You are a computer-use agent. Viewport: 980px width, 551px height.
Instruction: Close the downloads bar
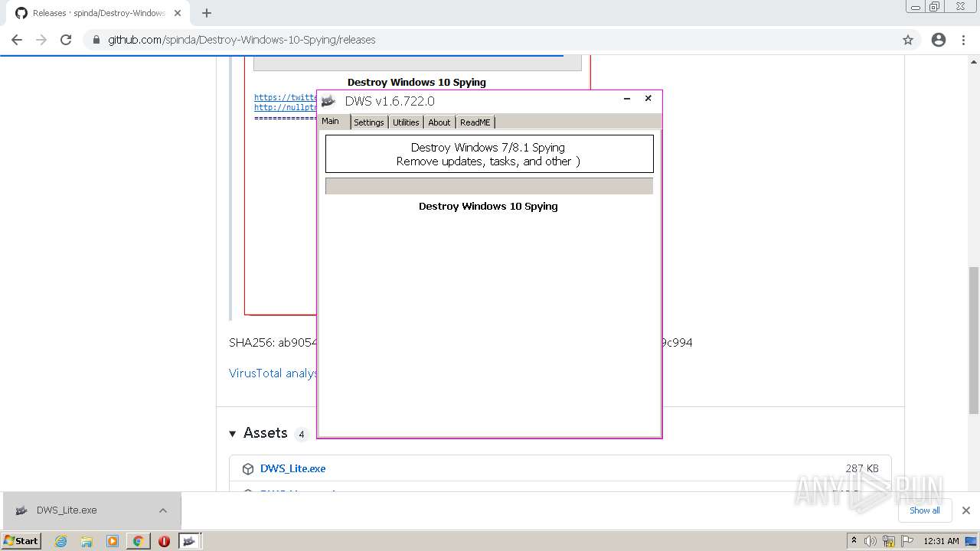tap(966, 510)
